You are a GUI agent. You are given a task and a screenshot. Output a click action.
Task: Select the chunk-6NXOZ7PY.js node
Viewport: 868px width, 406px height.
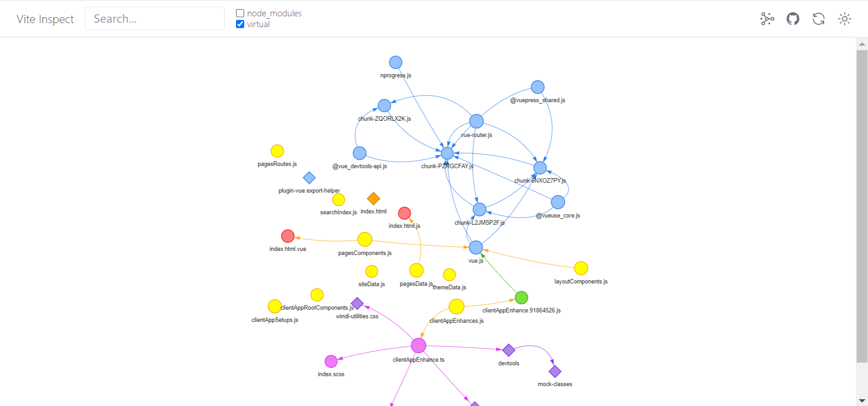coord(540,168)
